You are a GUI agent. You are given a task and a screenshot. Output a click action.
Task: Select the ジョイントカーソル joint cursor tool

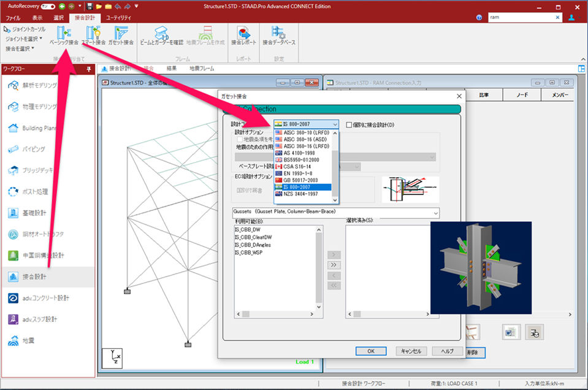[25, 29]
